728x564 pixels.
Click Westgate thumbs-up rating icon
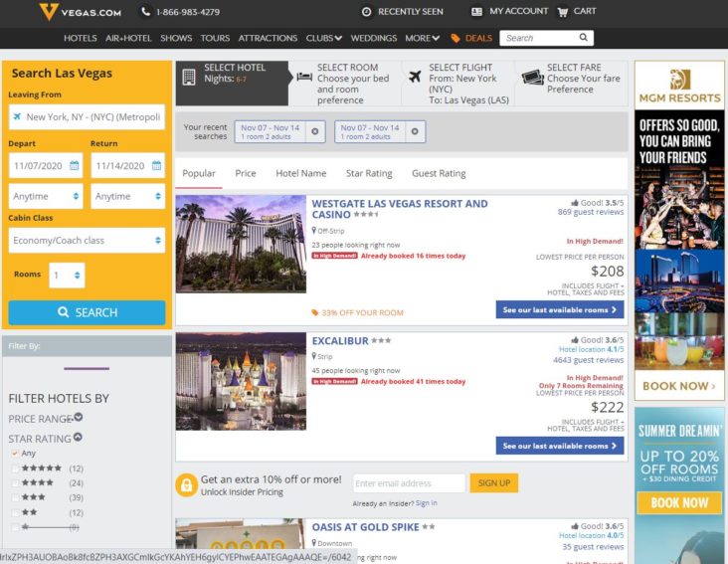(575, 203)
